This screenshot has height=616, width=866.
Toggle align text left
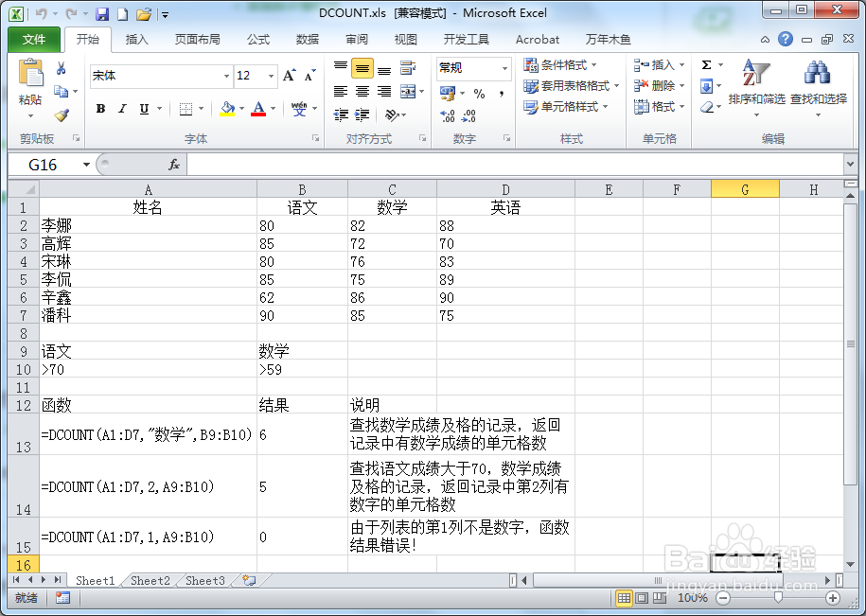341,92
